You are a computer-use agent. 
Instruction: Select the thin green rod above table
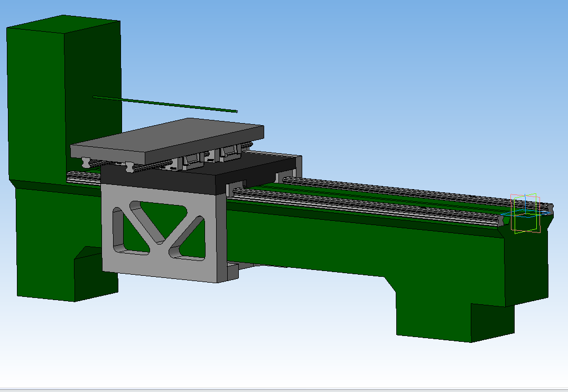[165, 105]
